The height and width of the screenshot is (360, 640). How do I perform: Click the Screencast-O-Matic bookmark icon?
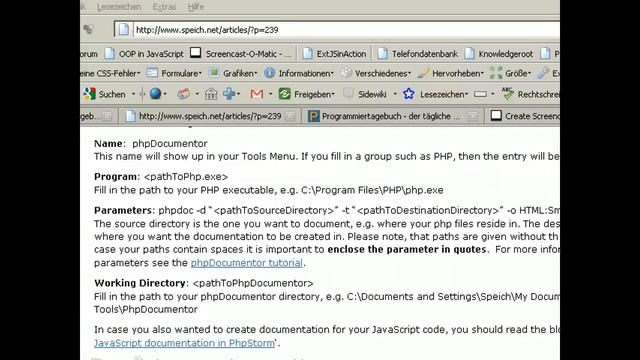[196, 53]
